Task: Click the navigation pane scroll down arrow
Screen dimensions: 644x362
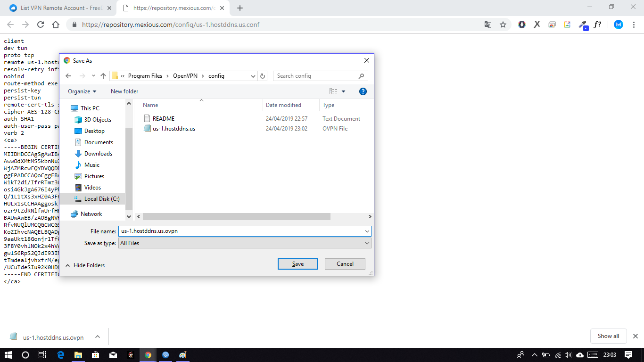Action: point(129,216)
